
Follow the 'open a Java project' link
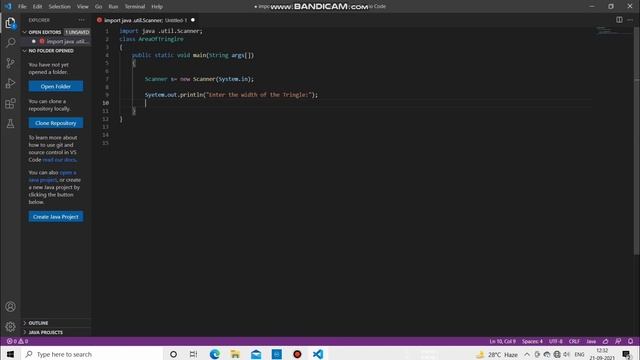pyautogui.click(x=52, y=176)
